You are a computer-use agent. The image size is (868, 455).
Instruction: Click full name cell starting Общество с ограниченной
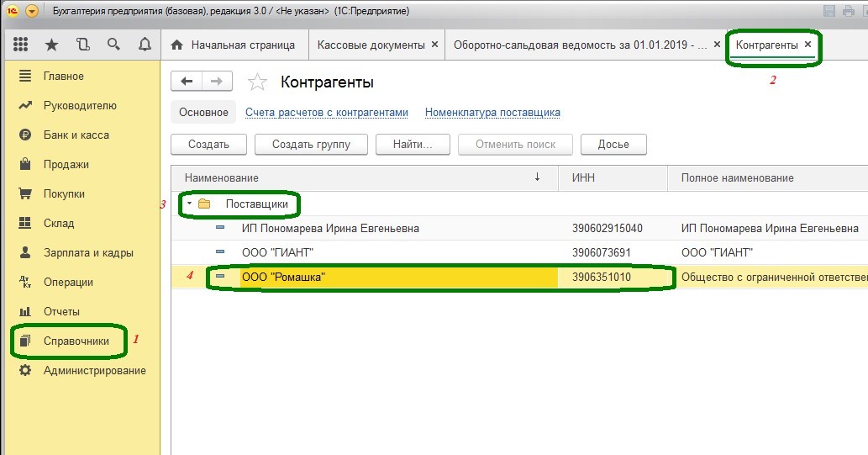768,277
